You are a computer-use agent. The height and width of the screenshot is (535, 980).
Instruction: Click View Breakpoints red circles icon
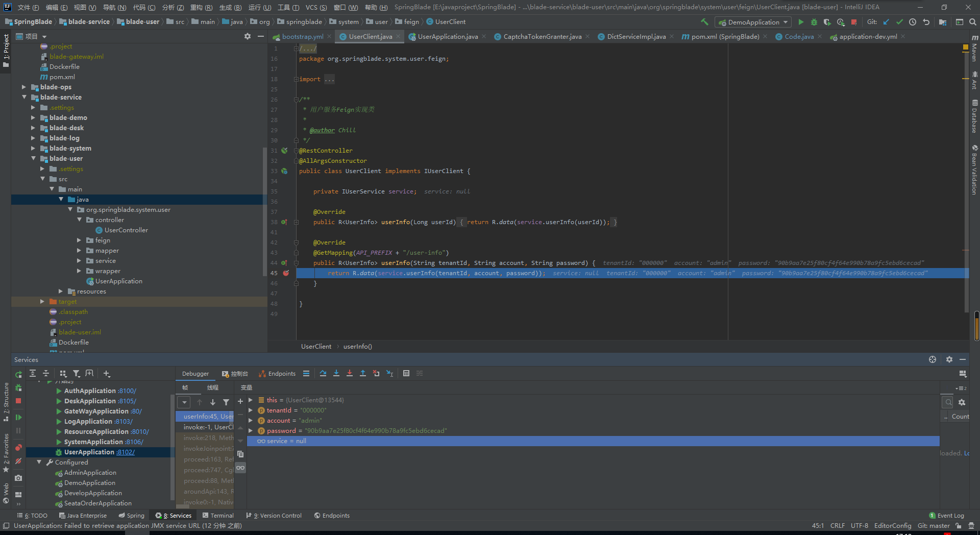(x=18, y=448)
